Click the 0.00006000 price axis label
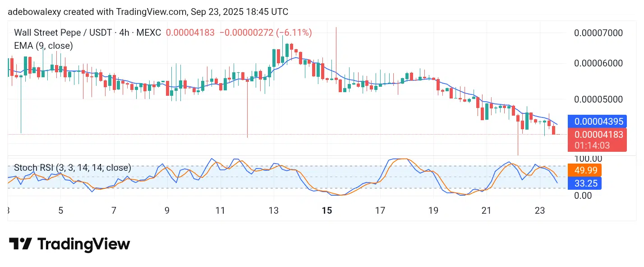The height and width of the screenshot is (267, 644). click(x=598, y=63)
